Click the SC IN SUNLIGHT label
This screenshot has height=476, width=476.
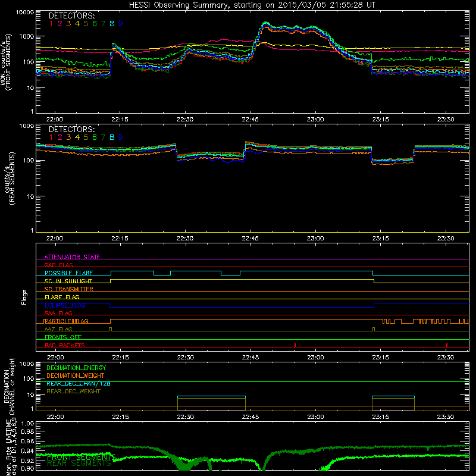pyautogui.click(x=68, y=281)
